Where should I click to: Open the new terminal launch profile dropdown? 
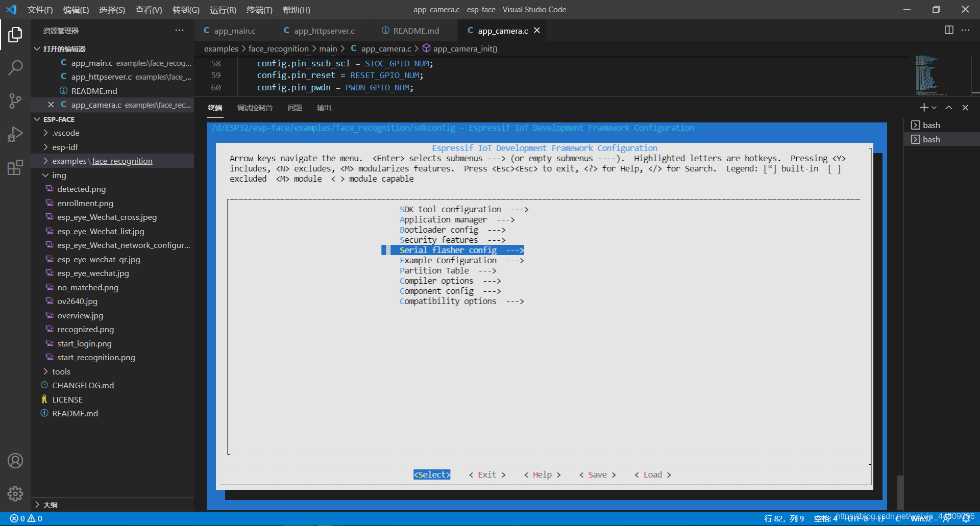pyautogui.click(x=934, y=108)
